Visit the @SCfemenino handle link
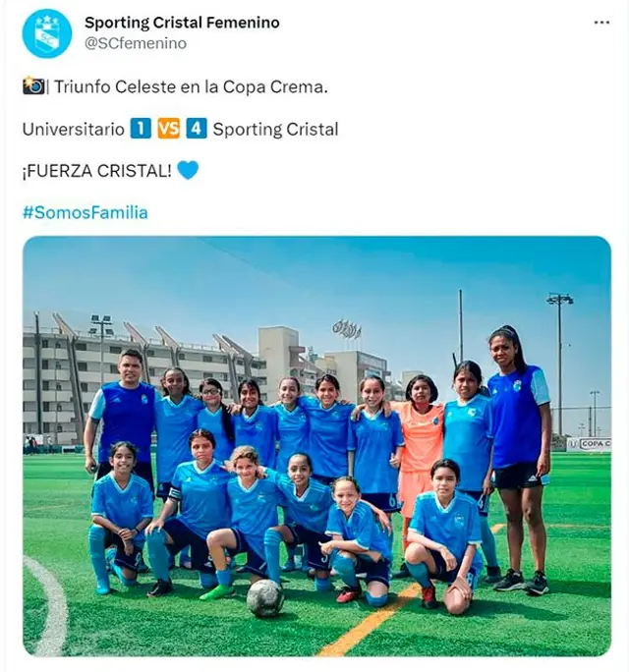Screen dimensions: 629x672 coord(136,43)
